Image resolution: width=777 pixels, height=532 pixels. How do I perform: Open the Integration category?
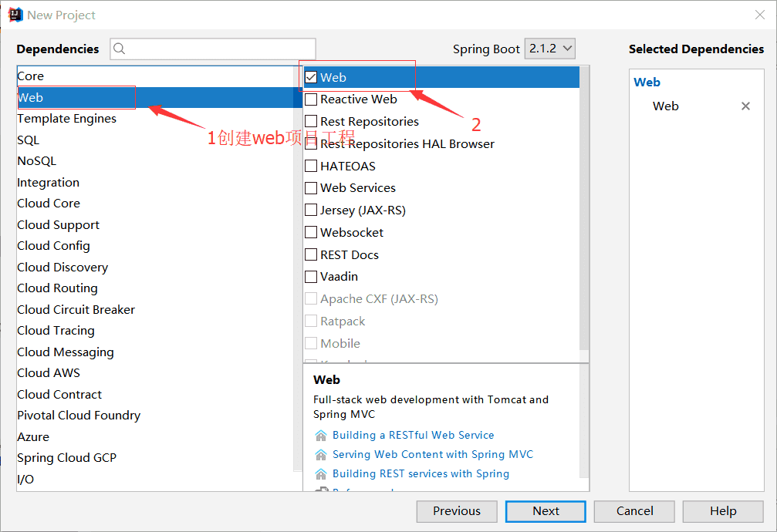155,182
